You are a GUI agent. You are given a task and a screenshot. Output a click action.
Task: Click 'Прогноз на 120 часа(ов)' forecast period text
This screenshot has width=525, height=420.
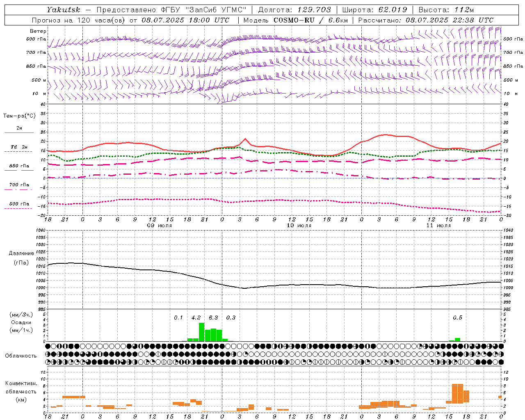[x=78, y=20]
